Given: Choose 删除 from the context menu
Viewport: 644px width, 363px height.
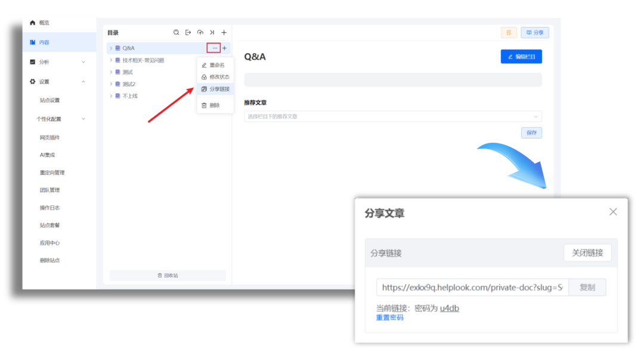Looking at the screenshot, I should pyautogui.click(x=217, y=105).
